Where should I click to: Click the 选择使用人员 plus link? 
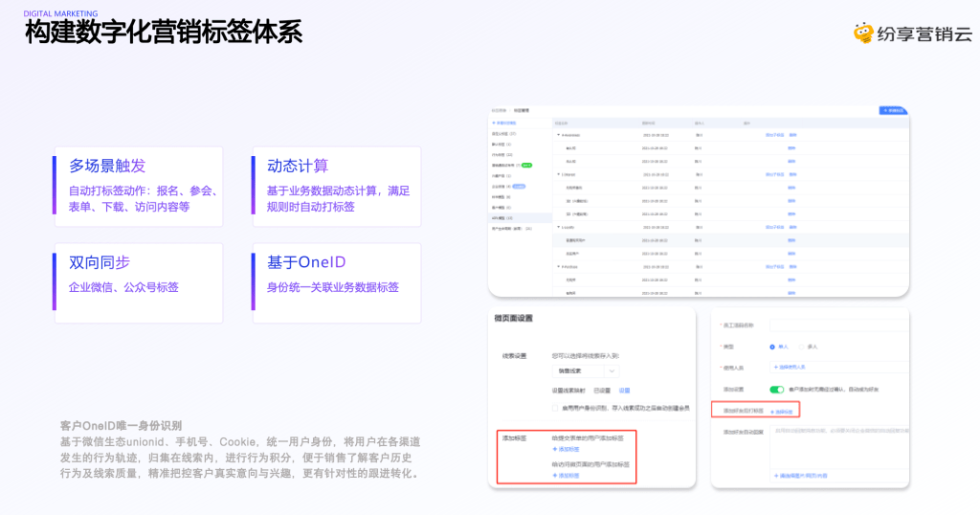tap(790, 368)
